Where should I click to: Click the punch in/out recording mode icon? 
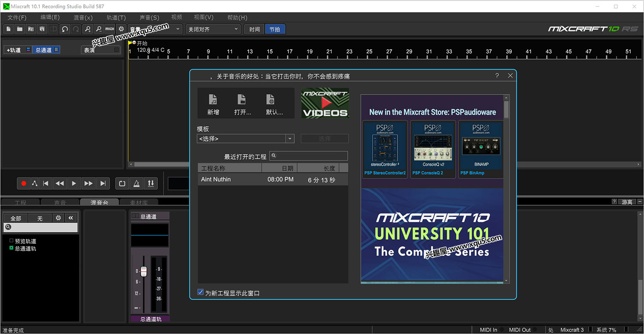pos(34,183)
